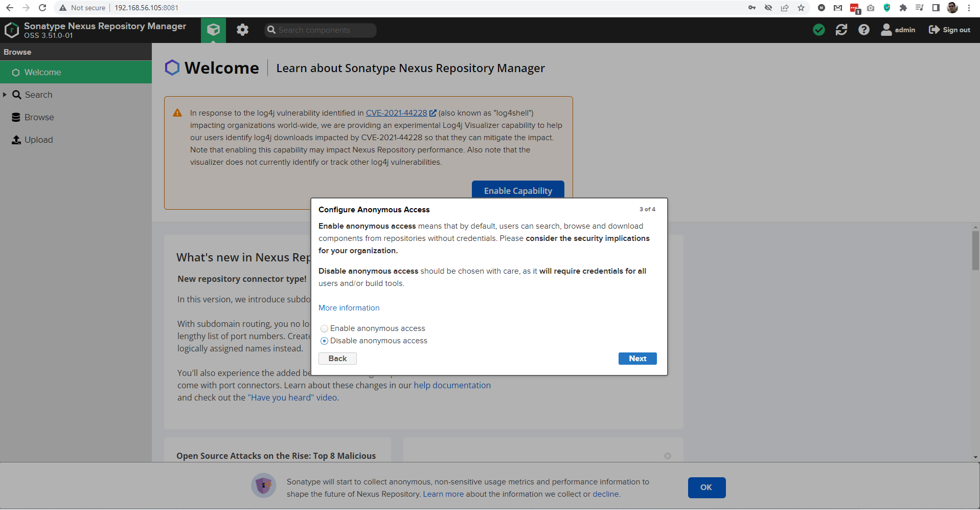980x510 pixels.
Task: Click the Not secure warning icon
Action: tap(63, 8)
